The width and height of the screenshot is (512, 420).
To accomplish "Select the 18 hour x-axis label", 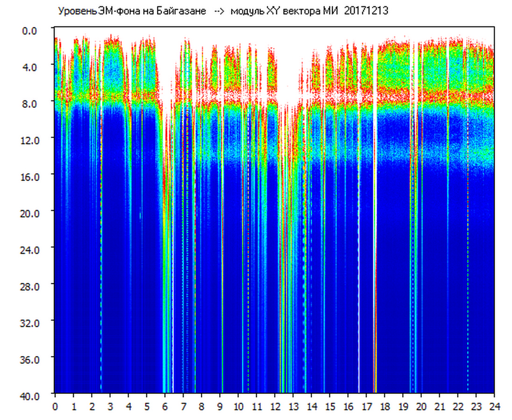I will click(384, 406).
